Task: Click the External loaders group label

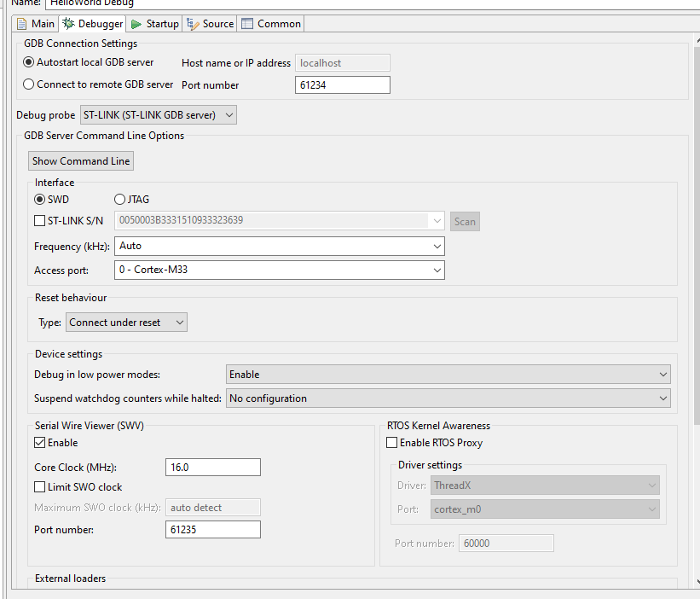Action: 71,579
